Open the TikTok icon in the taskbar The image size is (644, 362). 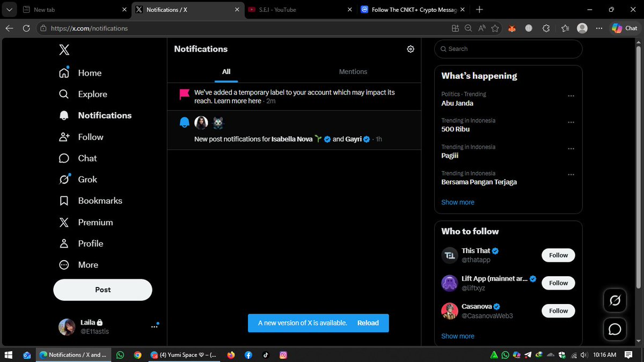click(266, 354)
